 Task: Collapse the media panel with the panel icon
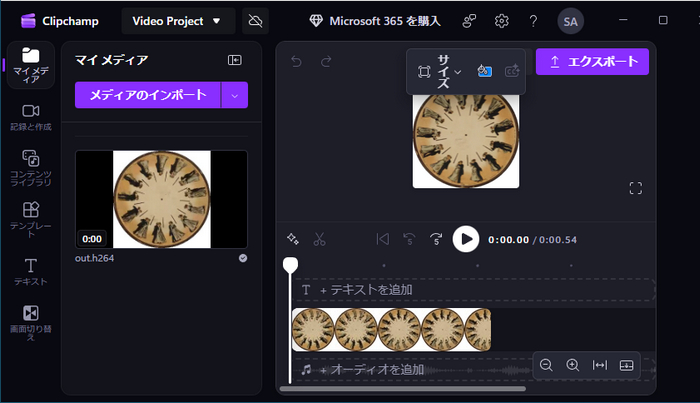click(235, 60)
